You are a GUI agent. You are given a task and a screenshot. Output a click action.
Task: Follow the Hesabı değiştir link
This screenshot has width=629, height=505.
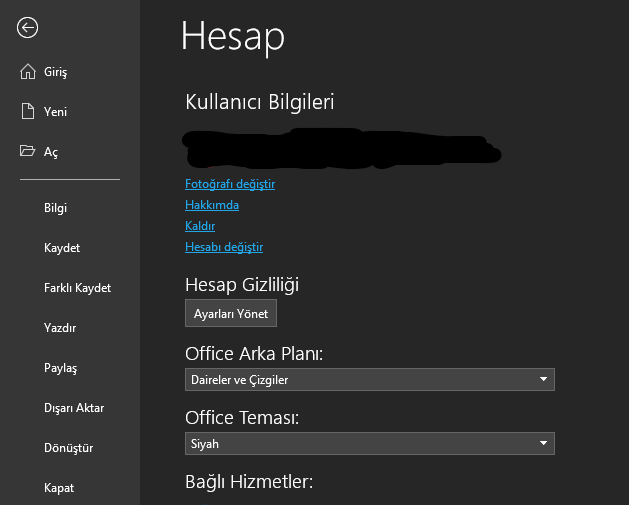coord(224,247)
